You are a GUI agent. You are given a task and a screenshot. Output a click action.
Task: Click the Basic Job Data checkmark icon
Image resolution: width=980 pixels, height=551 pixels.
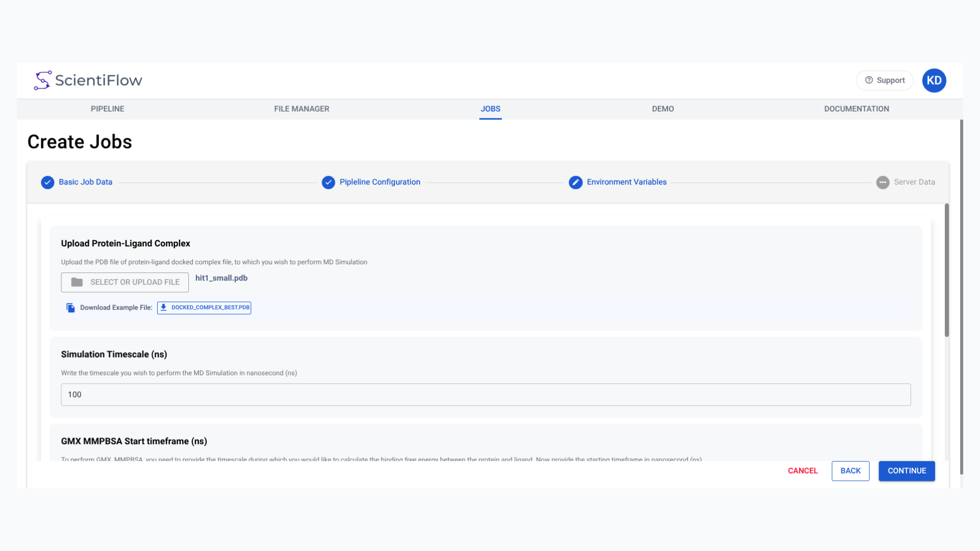click(x=47, y=183)
